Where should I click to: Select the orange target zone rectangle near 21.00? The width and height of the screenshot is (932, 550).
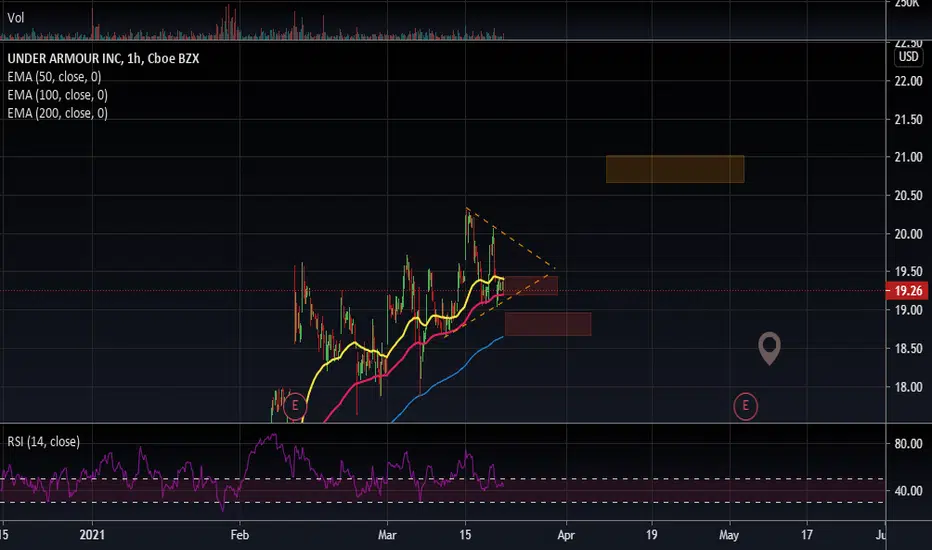tap(675, 169)
